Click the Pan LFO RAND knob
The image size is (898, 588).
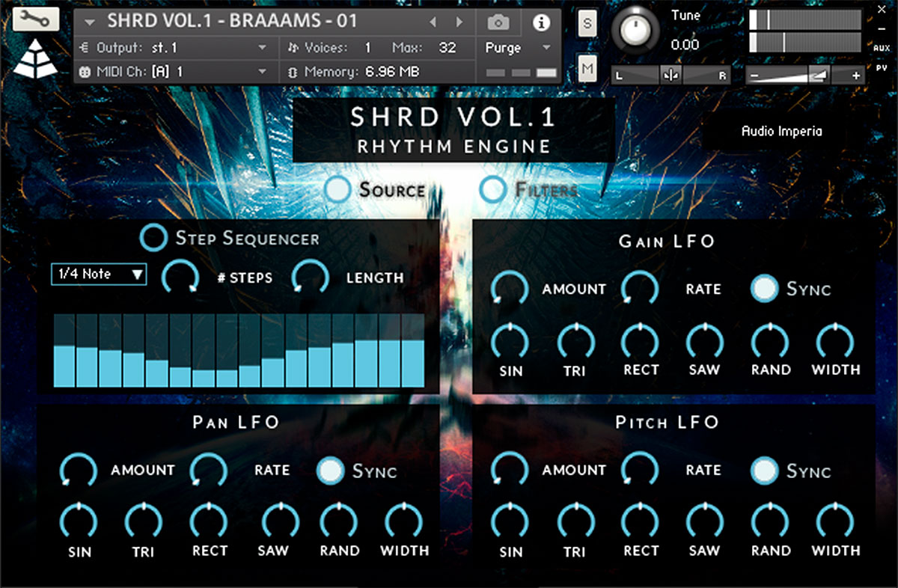click(x=340, y=522)
